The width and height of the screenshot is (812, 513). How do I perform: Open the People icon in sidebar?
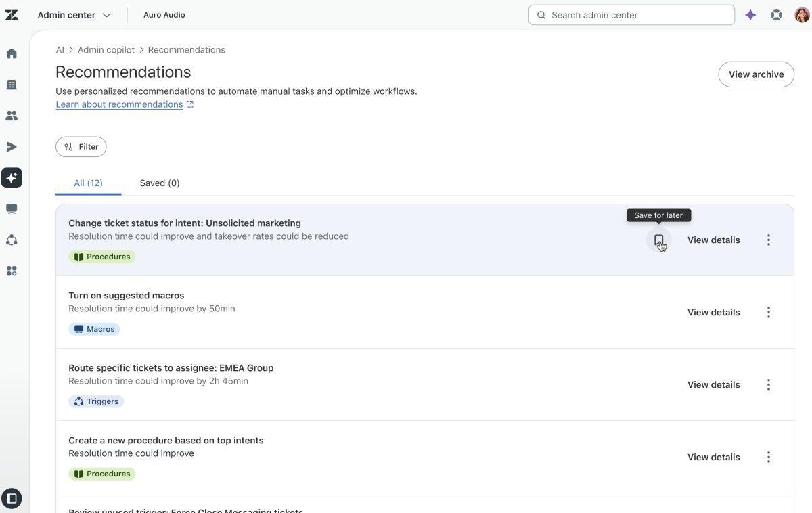coord(12,116)
